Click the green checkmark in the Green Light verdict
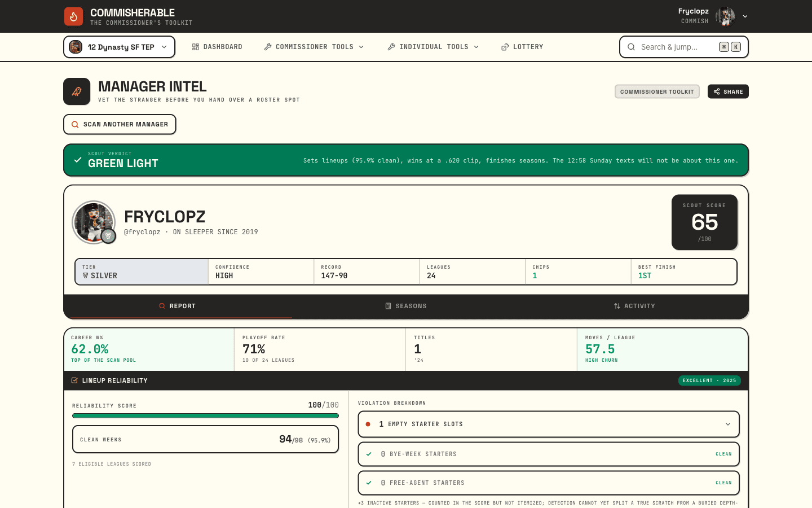Image resolution: width=812 pixels, height=508 pixels. pyautogui.click(x=78, y=160)
